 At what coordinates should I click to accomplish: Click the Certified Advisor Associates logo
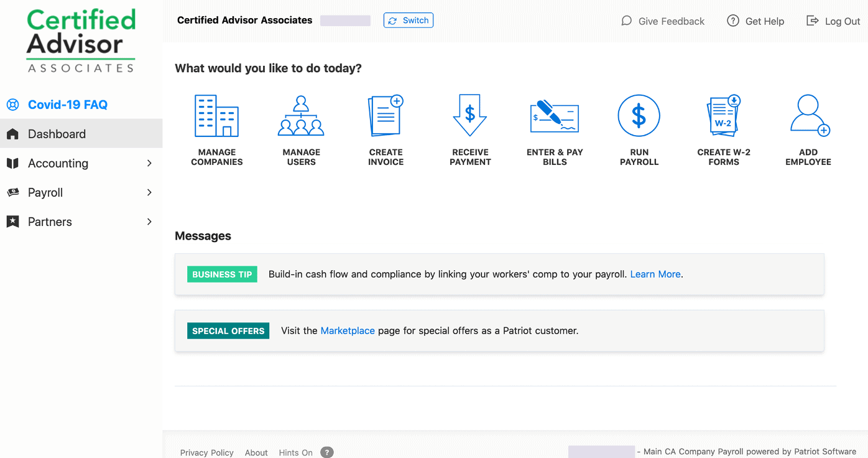point(81,41)
